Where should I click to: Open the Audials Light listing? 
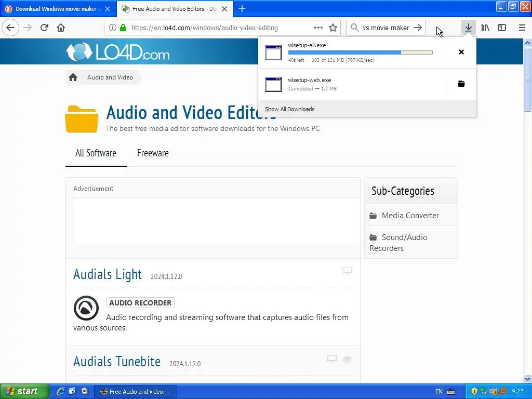point(107,274)
